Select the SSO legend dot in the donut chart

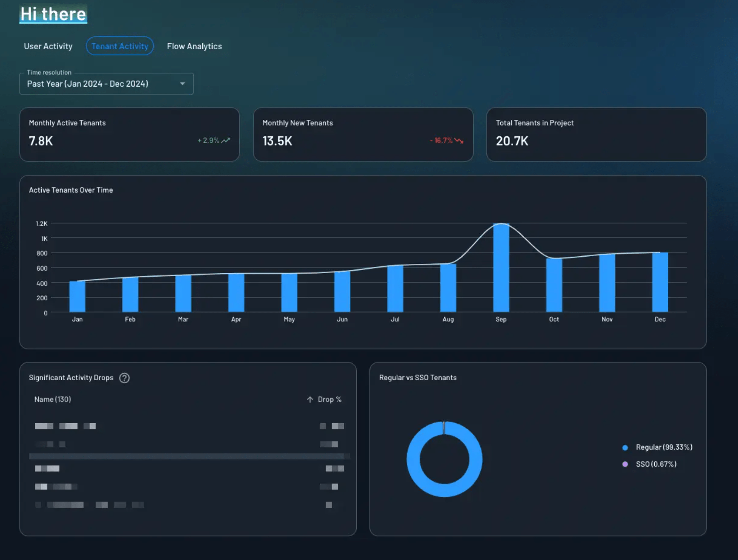tap(625, 464)
